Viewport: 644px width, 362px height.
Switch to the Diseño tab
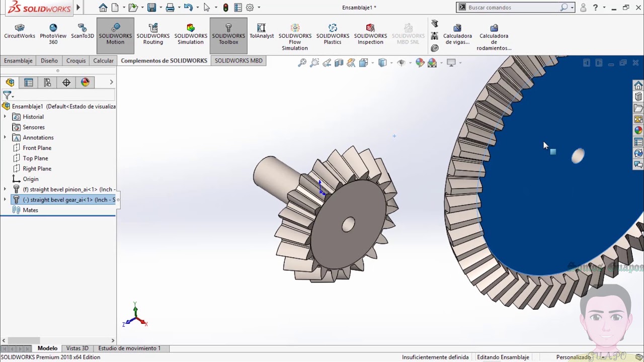(x=49, y=60)
